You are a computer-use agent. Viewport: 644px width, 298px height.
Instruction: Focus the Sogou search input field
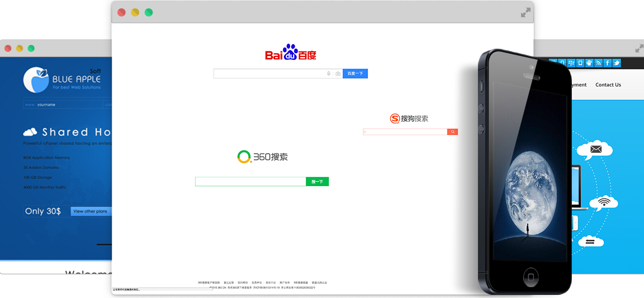pyautogui.click(x=405, y=132)
